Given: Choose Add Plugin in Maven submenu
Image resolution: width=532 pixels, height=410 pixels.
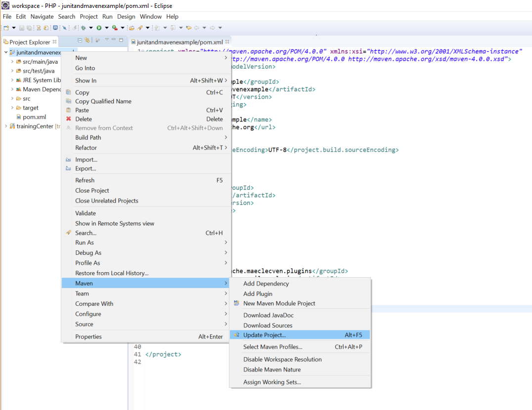Looking at the screenshot, I should 300,294.
